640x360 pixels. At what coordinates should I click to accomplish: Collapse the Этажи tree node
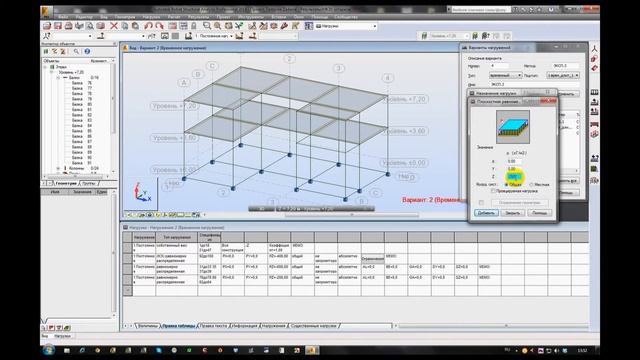pos(46,67)
